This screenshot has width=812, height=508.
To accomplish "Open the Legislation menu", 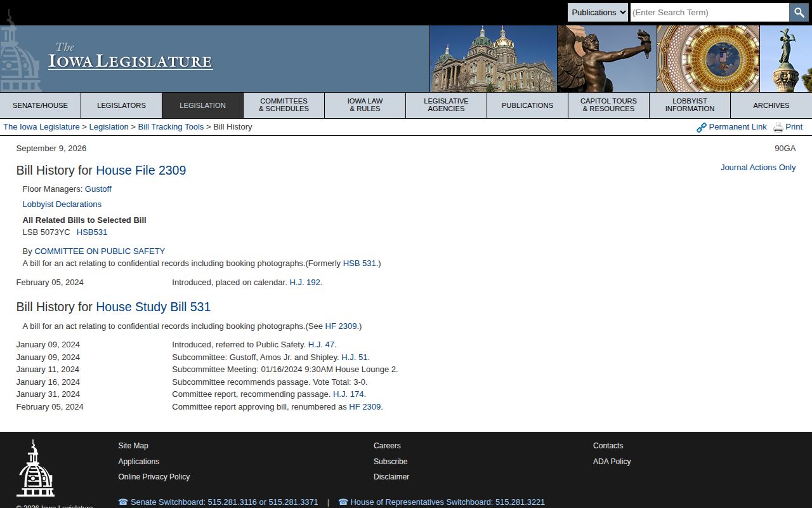I will pyautogui.click(x=203, y=105).
